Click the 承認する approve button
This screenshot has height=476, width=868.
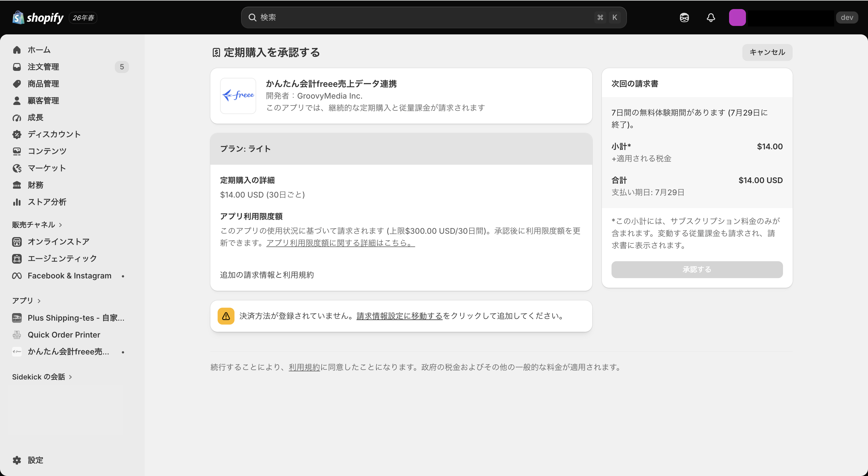pos(697,270)
